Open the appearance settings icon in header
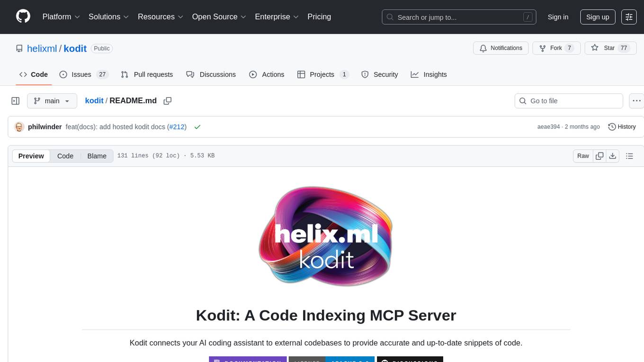The height and width of the screenshot is (362, 644). point(629,17)
